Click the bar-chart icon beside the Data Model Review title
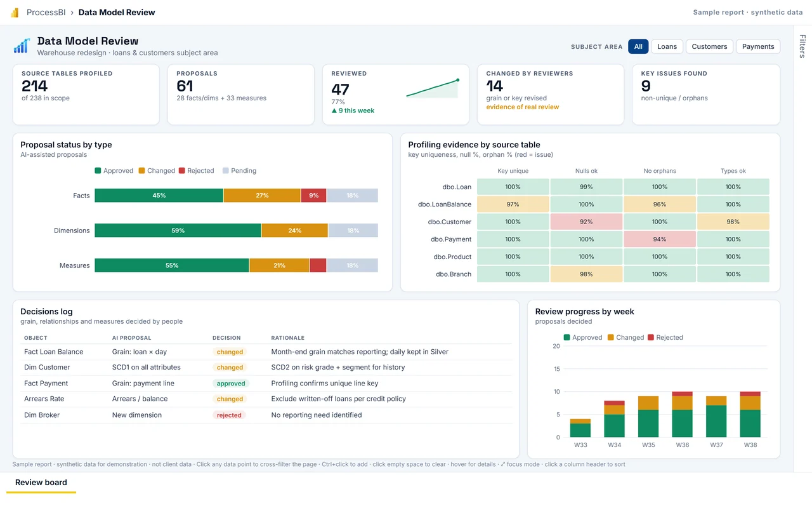 22,46
